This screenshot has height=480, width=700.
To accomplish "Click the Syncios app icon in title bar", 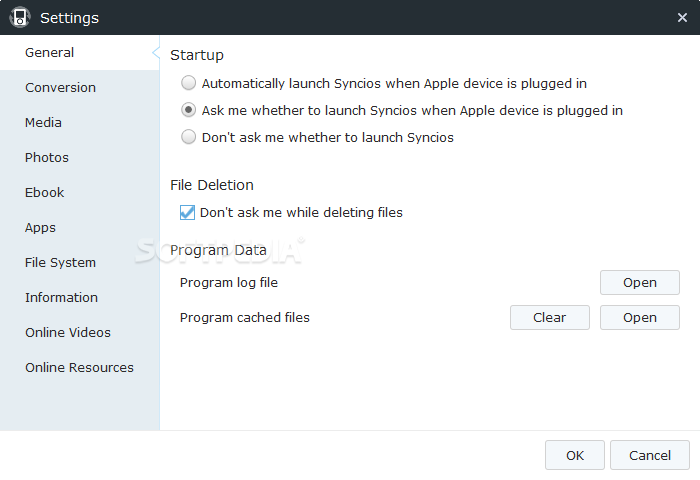I will pyautogui.click(x=20, y=17).
